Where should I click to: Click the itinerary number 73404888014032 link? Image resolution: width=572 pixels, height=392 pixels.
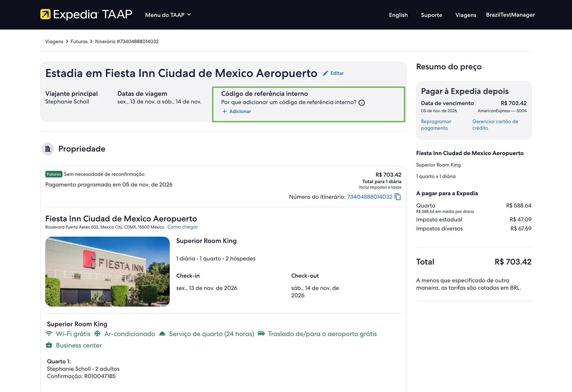pyautogui.click(x=370, y=197)
